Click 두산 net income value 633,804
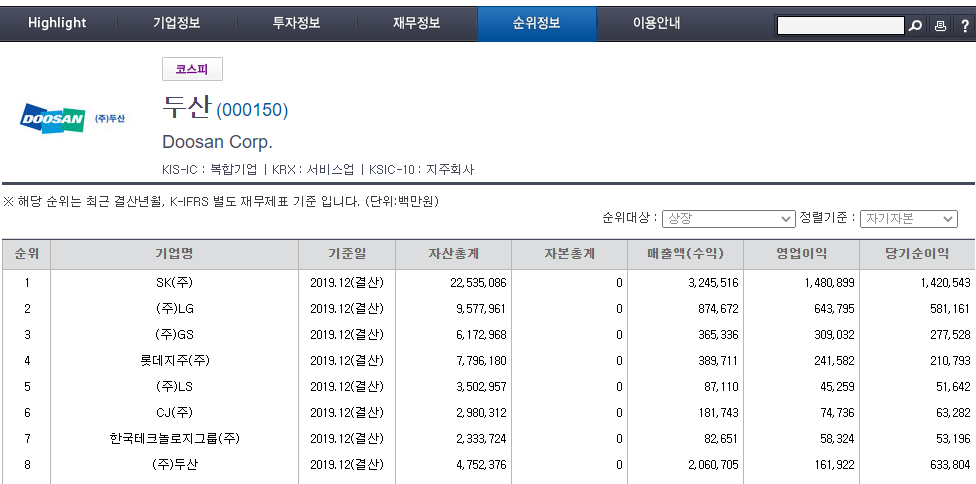 click(948, 465)
